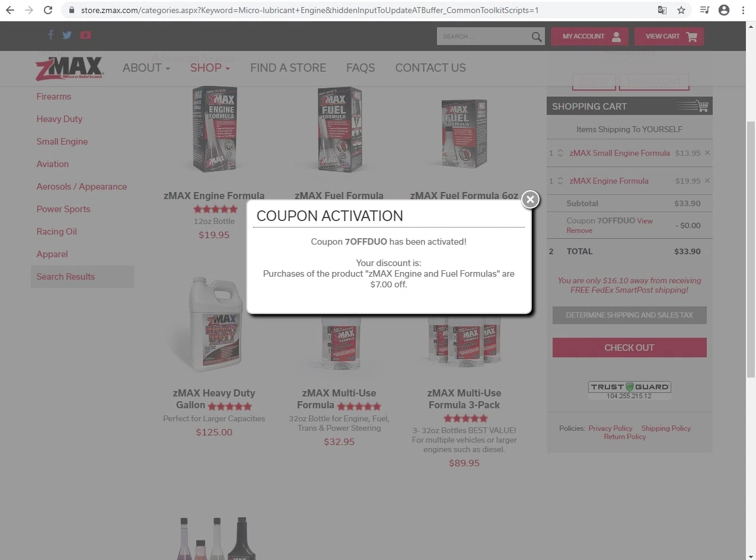Open zMAX Engine Formula cart item link
This screenshot has width=756, height=560.
point(609,181)
